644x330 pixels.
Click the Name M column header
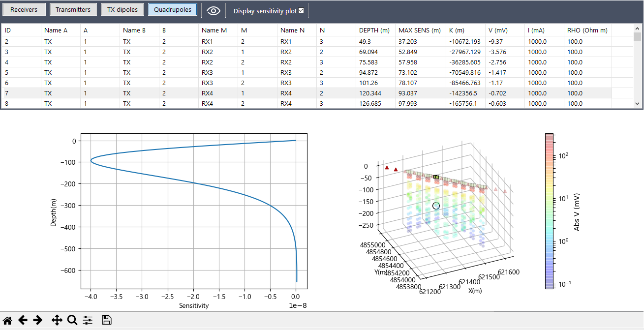[218, 30]
